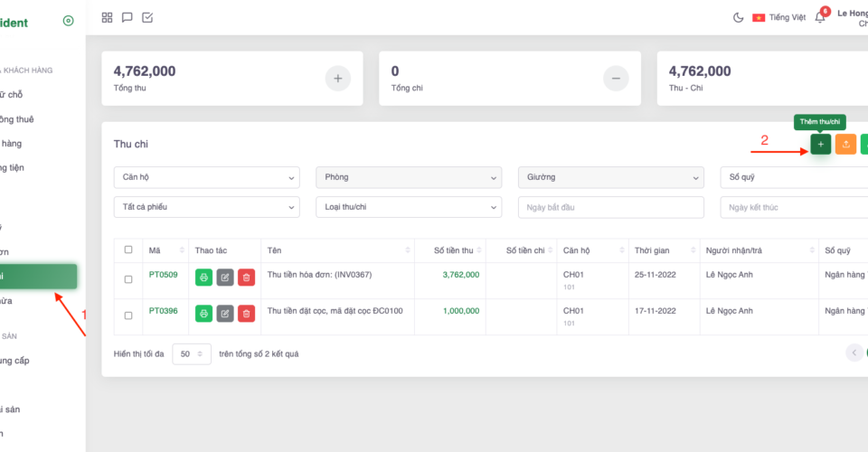Open the Phòng filter dropdown
Viewport: 868px width, 452px height.
(408, 177)
